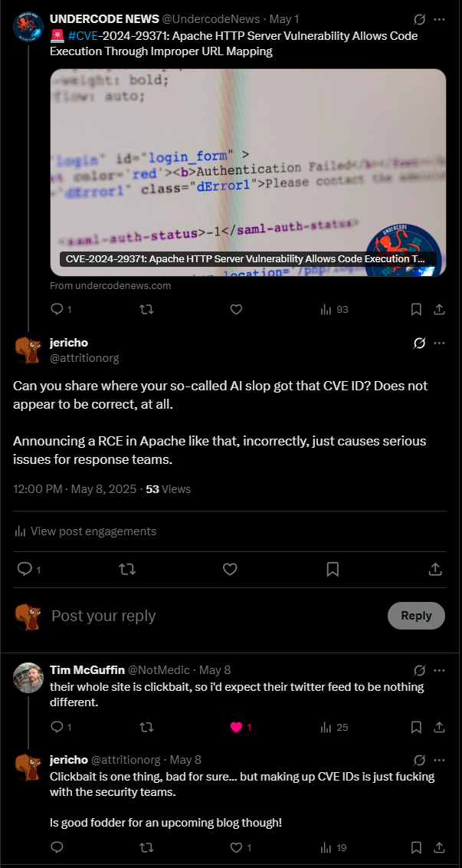Like the UNDERCODE NEWS Apache post

[236, 309]
